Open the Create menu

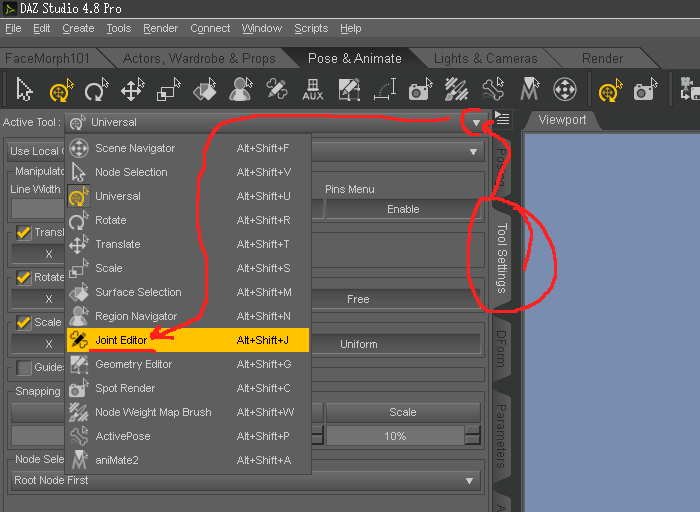pos(78,29)
